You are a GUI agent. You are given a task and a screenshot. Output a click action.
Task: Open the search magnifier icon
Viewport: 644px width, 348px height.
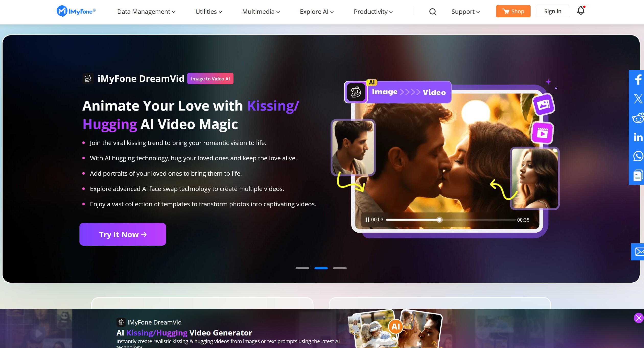click(x=432, y=11)
